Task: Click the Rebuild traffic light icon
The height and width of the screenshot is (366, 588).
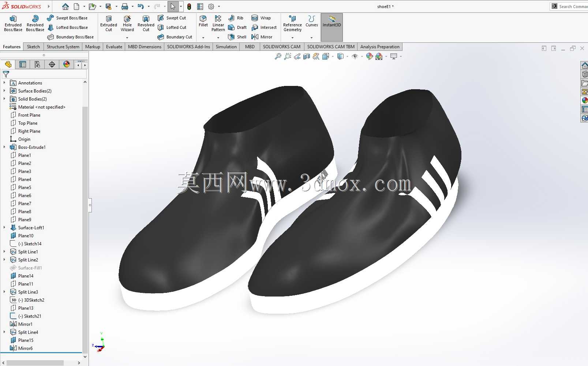Action: (189, 7)
